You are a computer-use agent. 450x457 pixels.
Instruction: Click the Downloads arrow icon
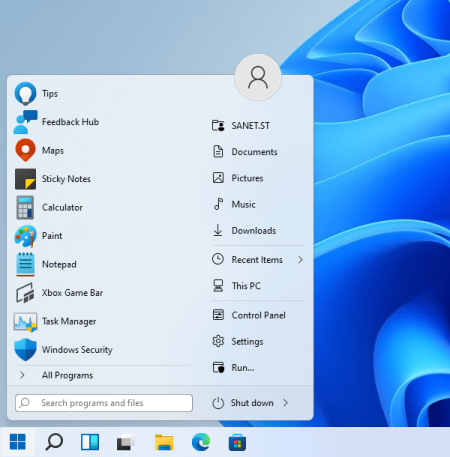click(x=218, y=230)
